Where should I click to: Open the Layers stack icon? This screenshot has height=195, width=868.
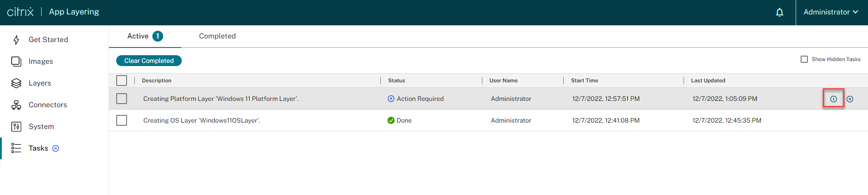click(x=16, y=83)
